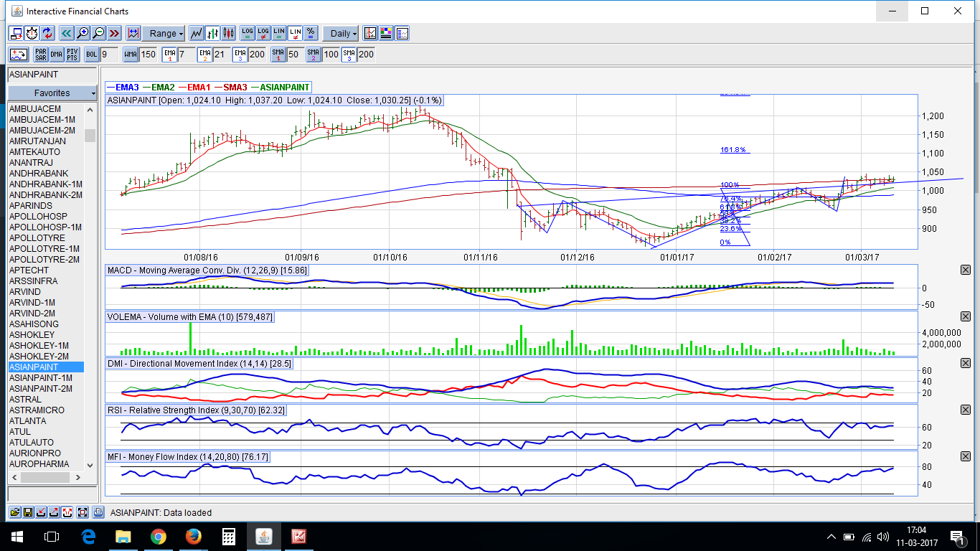Close the MFI indicator panel
The height and width of the screenshot is (551, 980).
965,456
